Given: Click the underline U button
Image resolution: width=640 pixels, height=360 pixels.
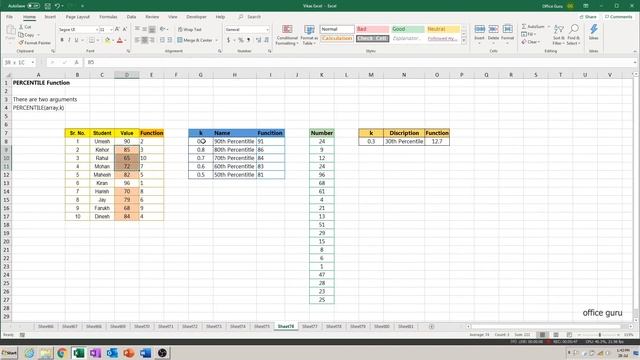Looking at the screenshot, I should (x=76, y=40).
